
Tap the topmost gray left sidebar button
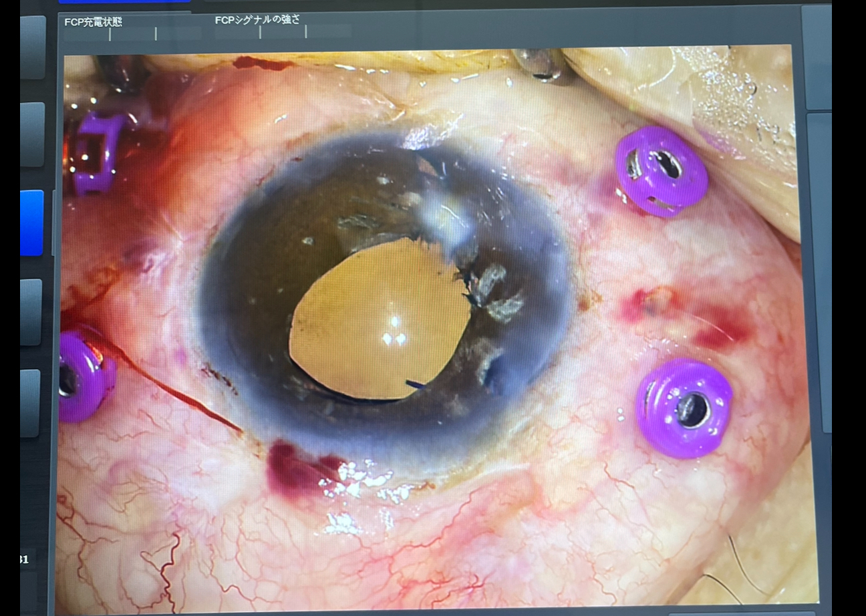[31, 47]
